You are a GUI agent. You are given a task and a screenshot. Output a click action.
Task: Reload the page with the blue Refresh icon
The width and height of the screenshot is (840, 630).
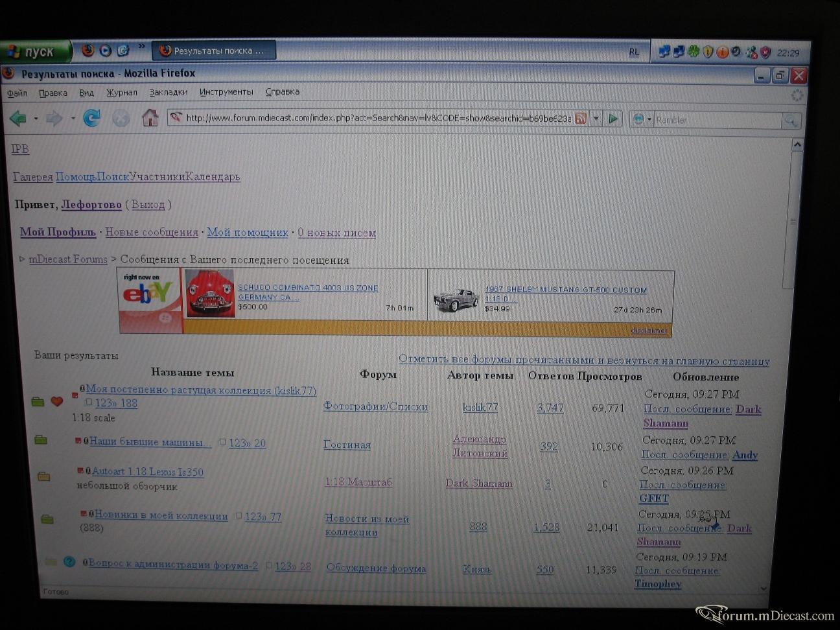click(91, 118)
